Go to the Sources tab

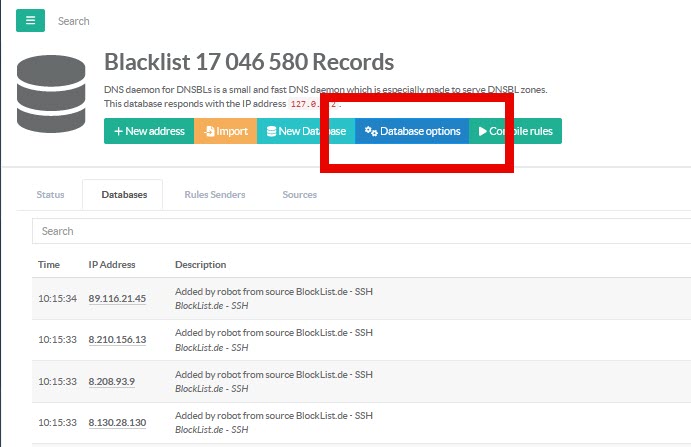click(x=299, y=194)
